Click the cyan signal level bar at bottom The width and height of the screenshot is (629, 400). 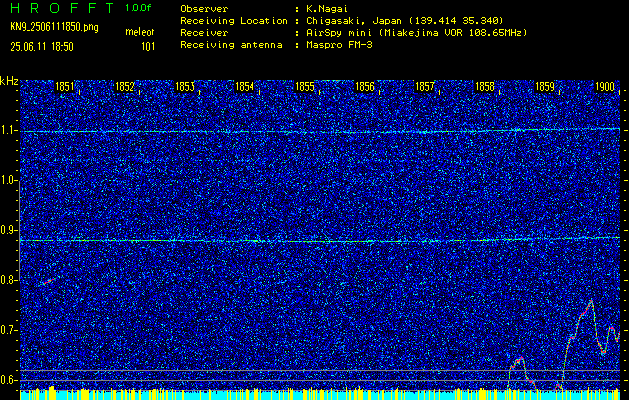click(320, 396)
